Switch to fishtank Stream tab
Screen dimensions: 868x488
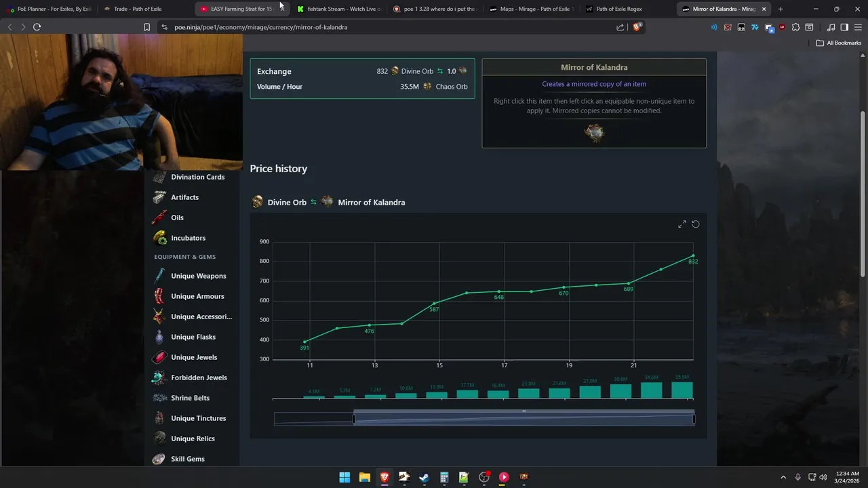pos(339,9)
